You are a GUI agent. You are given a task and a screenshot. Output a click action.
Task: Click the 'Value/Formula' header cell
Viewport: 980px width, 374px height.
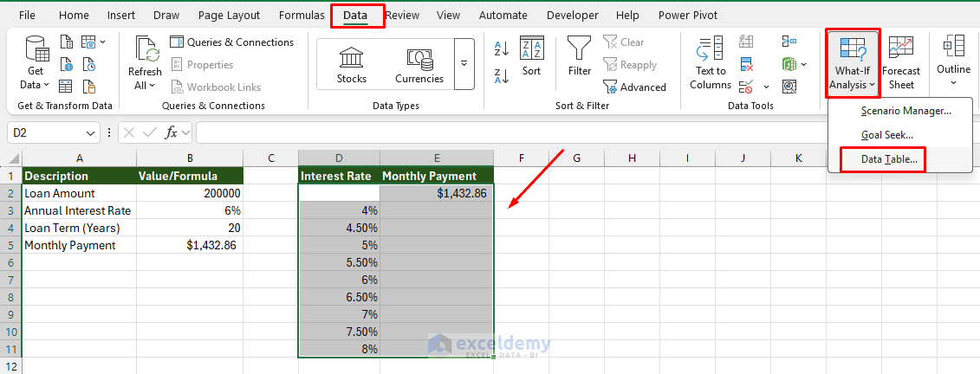(190, 176)
